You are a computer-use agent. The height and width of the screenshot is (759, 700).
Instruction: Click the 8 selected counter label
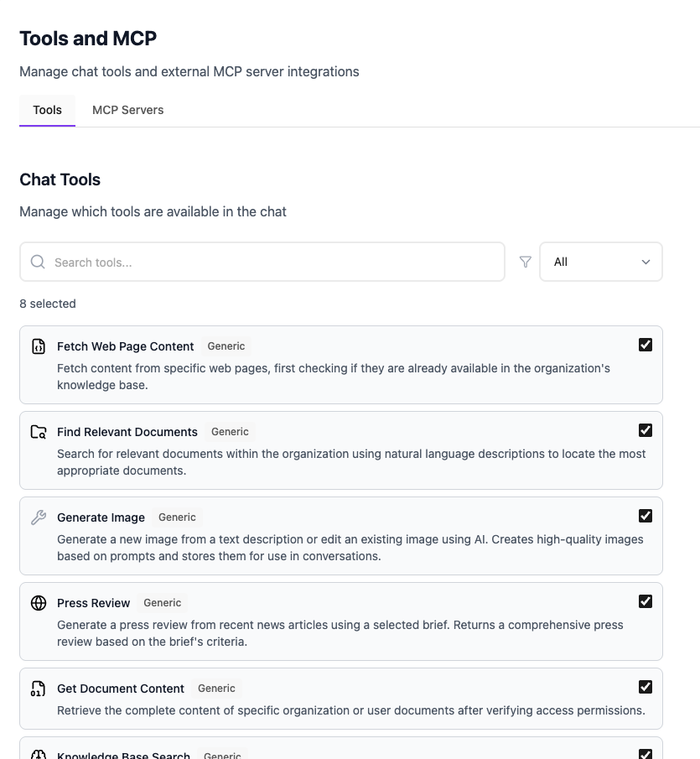point(47,304)
